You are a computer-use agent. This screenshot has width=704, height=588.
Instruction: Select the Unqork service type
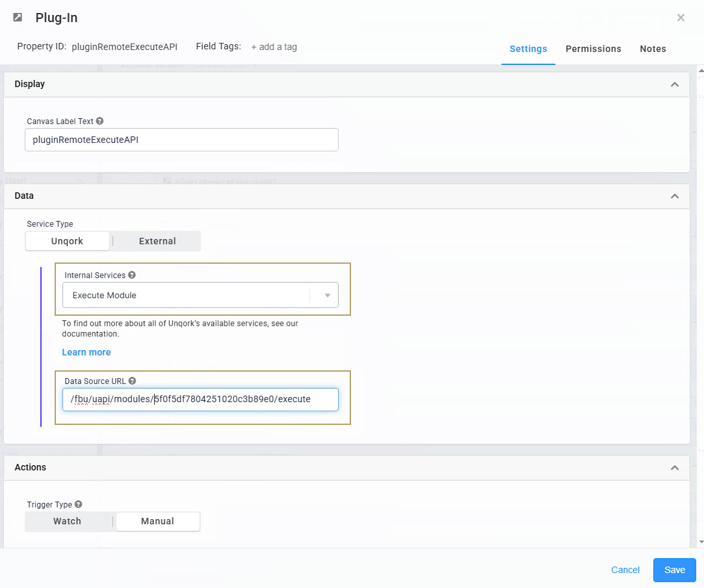[68, 240]
